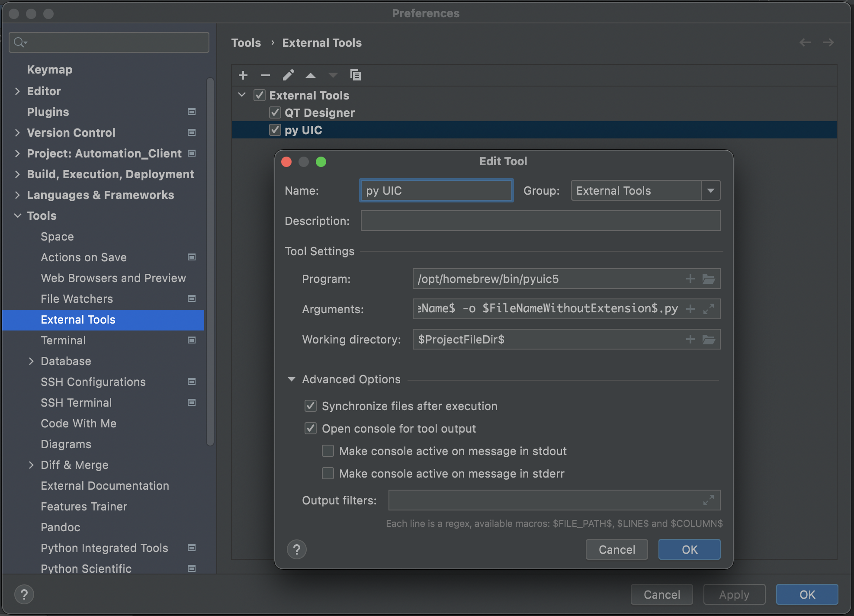The width and height of the screenshot is (854, 616).
Task: Select Code With Me settings
Action: [78, 423]
